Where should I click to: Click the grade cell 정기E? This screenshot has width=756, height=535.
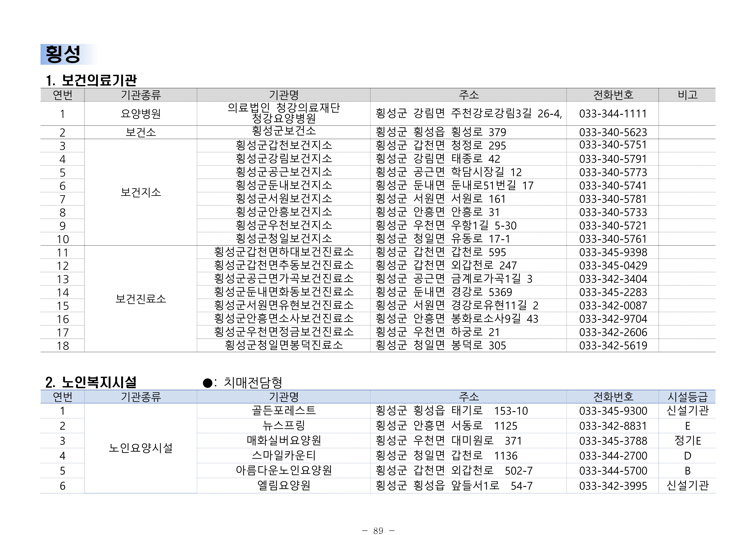pyautogui.click(x=687, y=441)
